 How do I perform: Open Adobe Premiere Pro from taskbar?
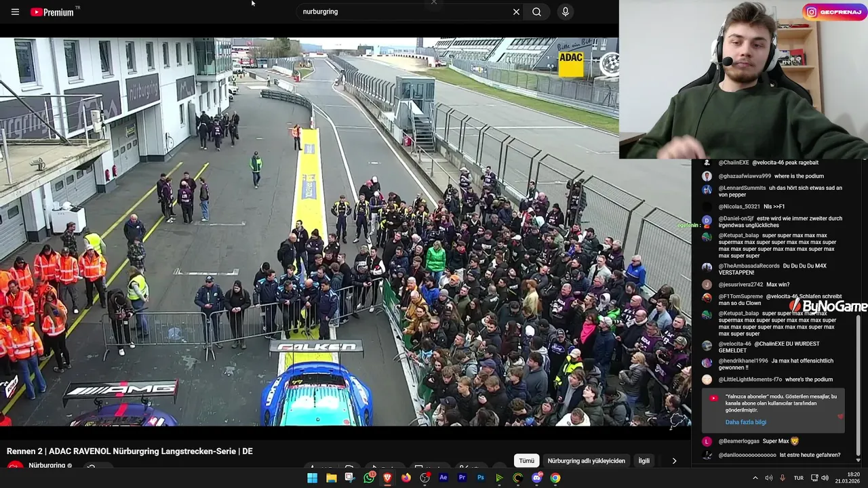(x=462, y=478)
